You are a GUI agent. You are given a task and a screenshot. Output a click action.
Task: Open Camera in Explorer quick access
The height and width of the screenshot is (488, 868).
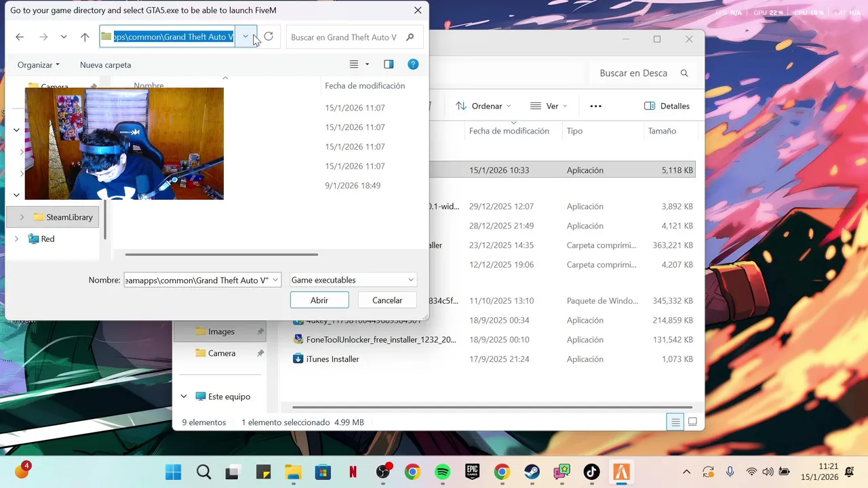222,353
